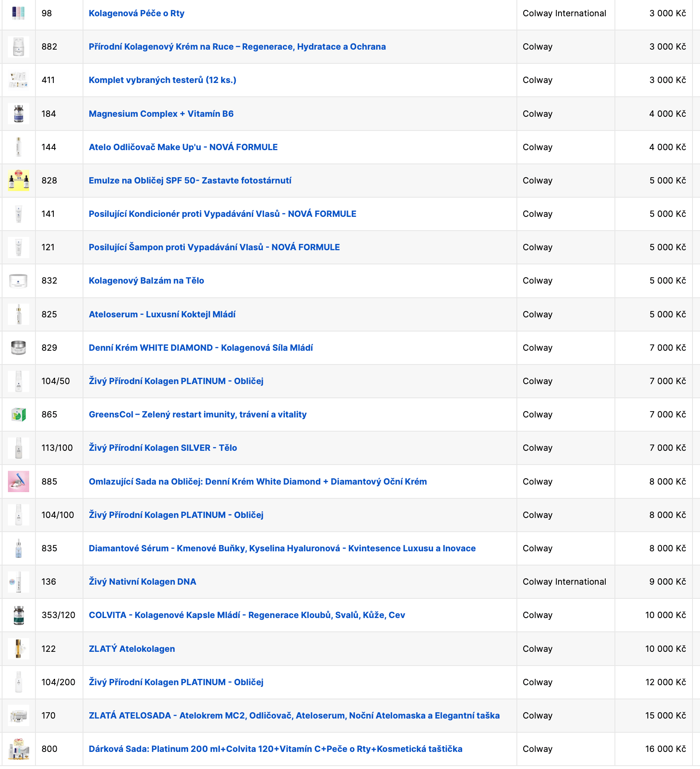Open the Kolagenová Péče o Rty product link
This screenshot has height=769, width=700.
136,13
